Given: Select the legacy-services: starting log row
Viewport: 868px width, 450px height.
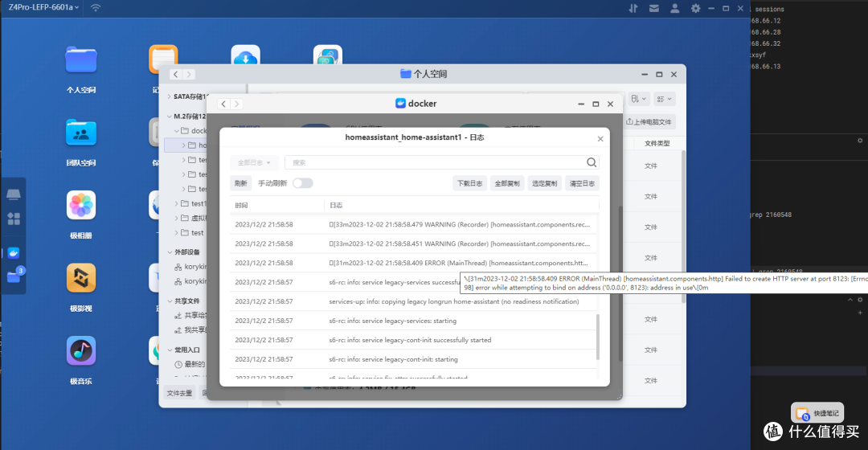Looking at the screenshot, I should pyautogui.click(x=414, y=321).
